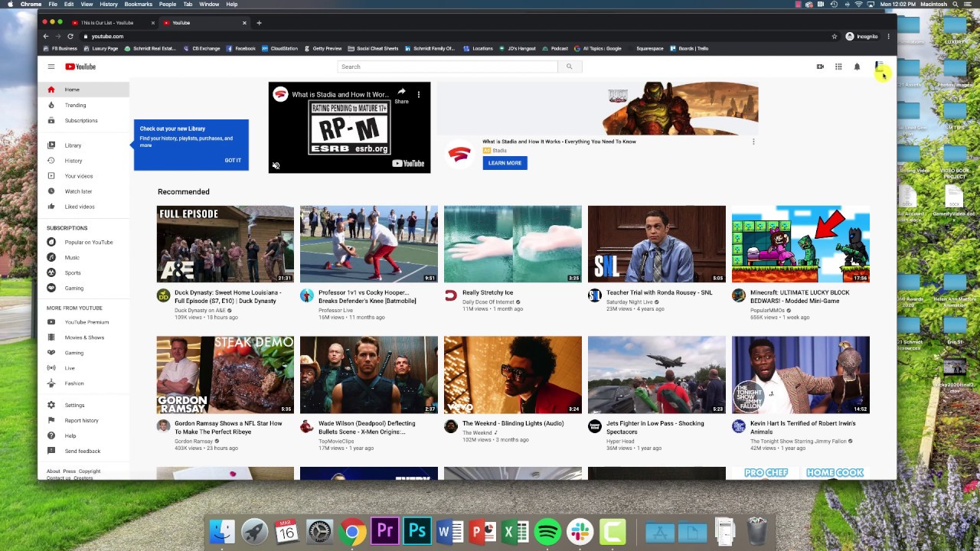The width and height of the screenshot is (980, 551).
Task: Open the Duck Dynasty Full Episode thumbnail
Action: [x=225, y=244]
